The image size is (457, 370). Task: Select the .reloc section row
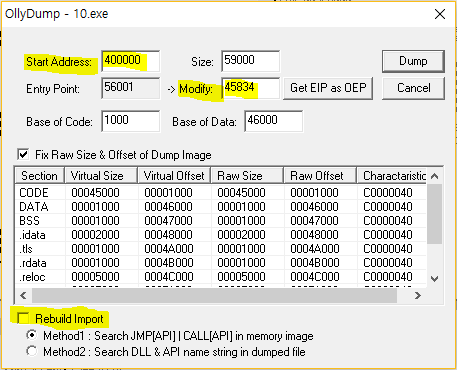(x=221, y=277)
